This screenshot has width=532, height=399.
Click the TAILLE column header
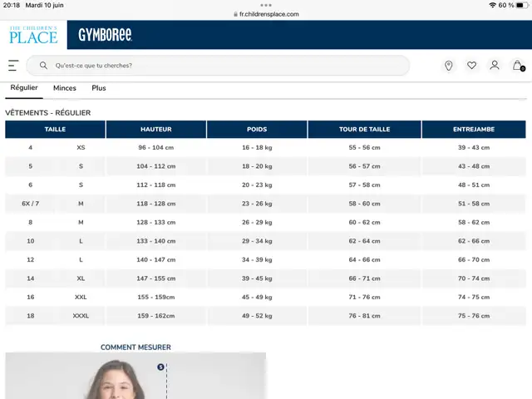click(x=55, y=130)
